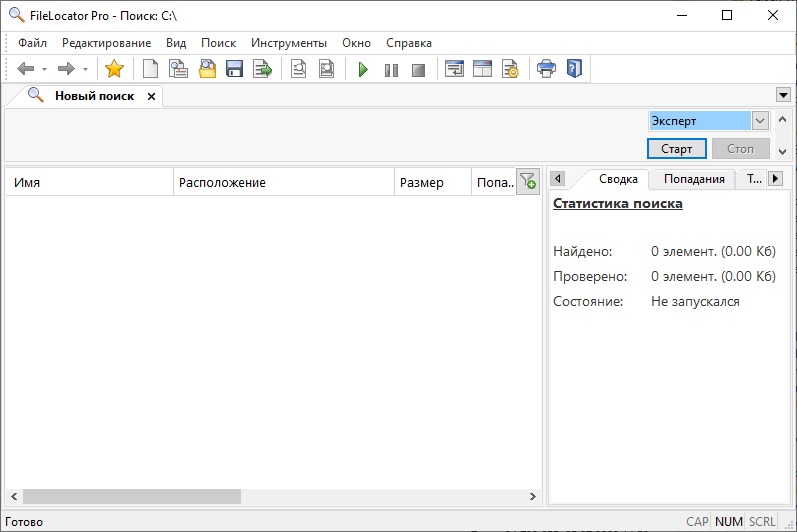Open the Инструменты menu

(289, 43)
